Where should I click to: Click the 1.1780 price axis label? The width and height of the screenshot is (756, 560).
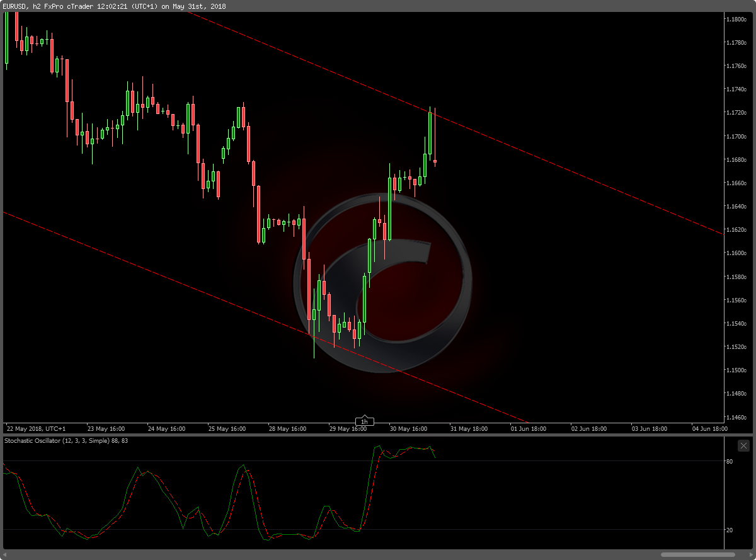coord(736,43)
